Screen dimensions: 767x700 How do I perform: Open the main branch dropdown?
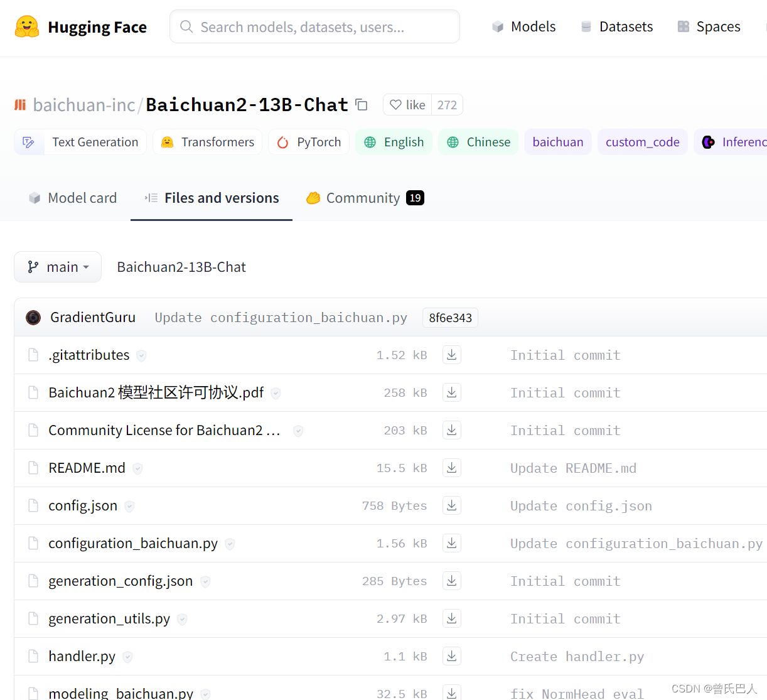pos(58,267)
